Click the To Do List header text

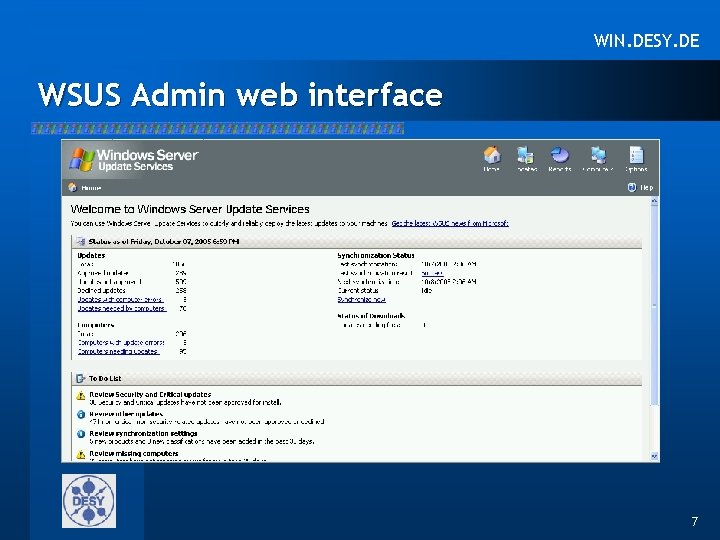(x=105, y=378)
